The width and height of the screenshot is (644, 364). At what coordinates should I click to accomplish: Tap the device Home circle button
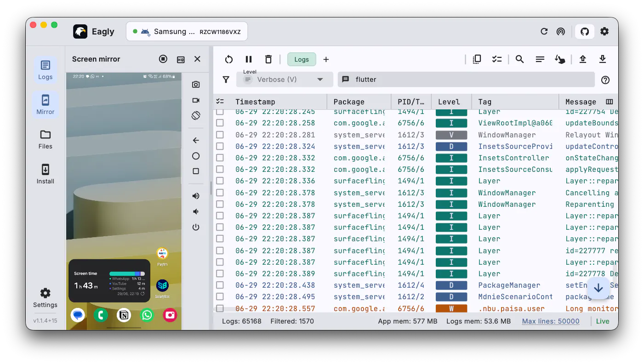(x=196, y=156)
